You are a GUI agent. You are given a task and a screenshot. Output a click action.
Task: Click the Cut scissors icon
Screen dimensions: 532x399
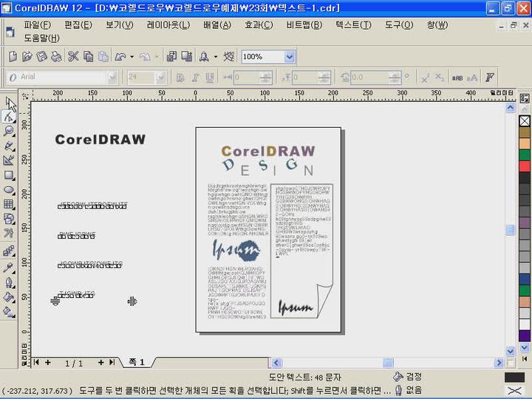click(x=73, y=56)
